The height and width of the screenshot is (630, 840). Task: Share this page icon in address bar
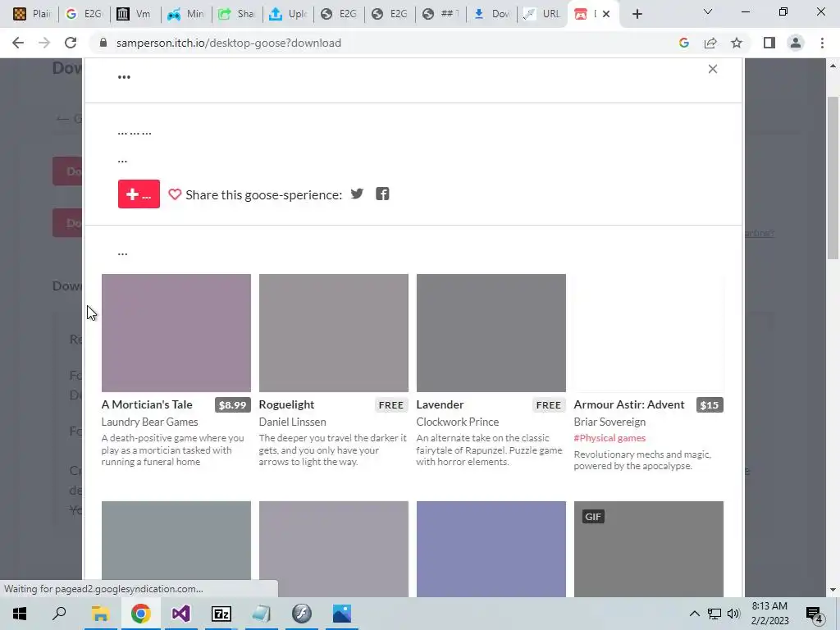click(x=710, y=43)
